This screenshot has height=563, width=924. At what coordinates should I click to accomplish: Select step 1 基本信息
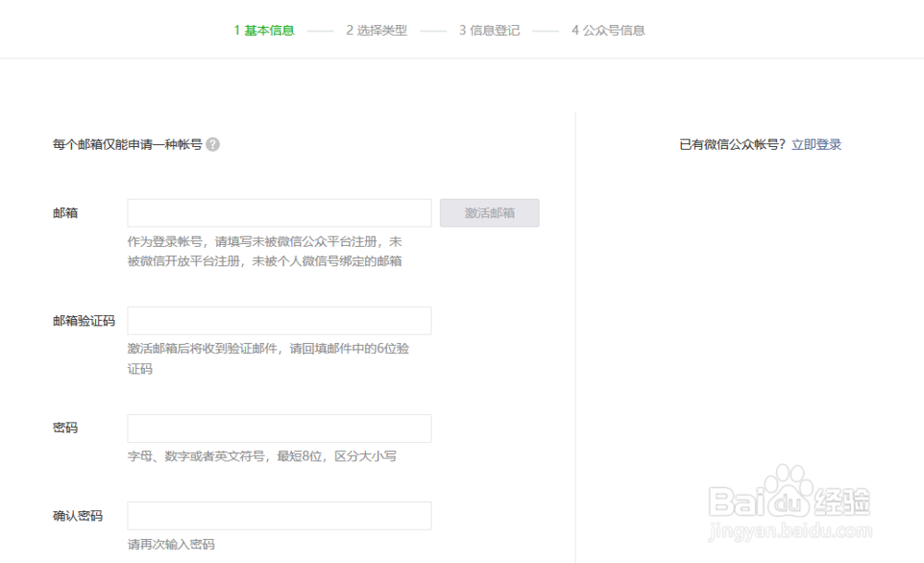pos(264,31)
